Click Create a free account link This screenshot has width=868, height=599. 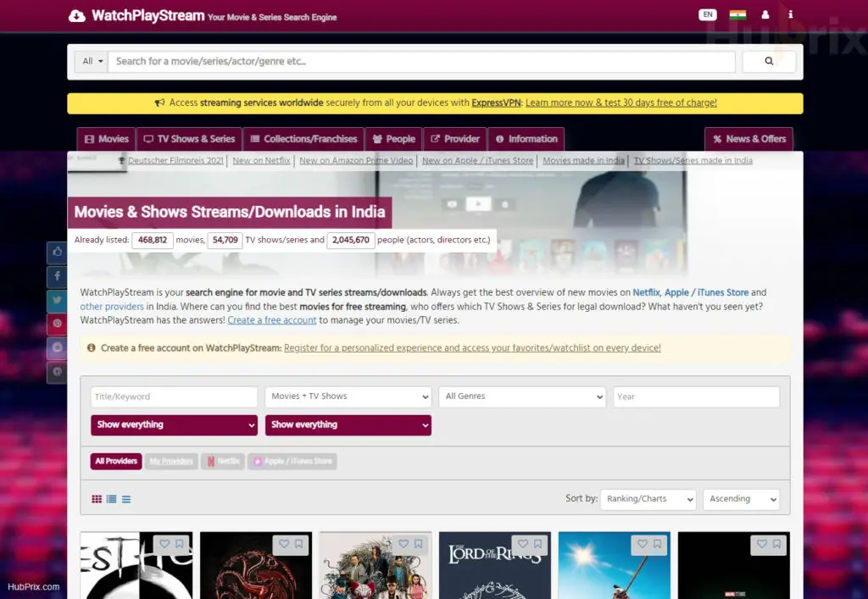click(x=272, y=320)
